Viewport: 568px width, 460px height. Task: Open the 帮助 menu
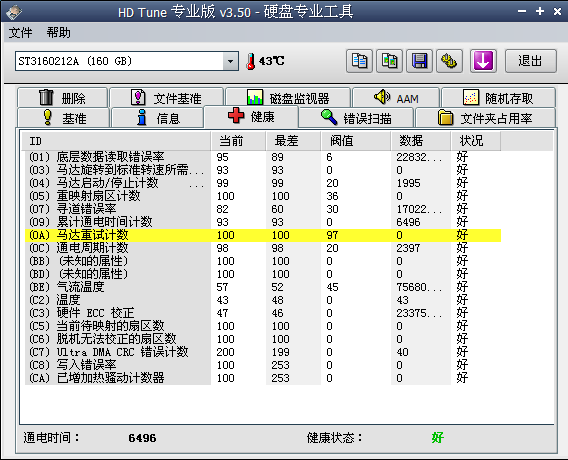[58, 33]
